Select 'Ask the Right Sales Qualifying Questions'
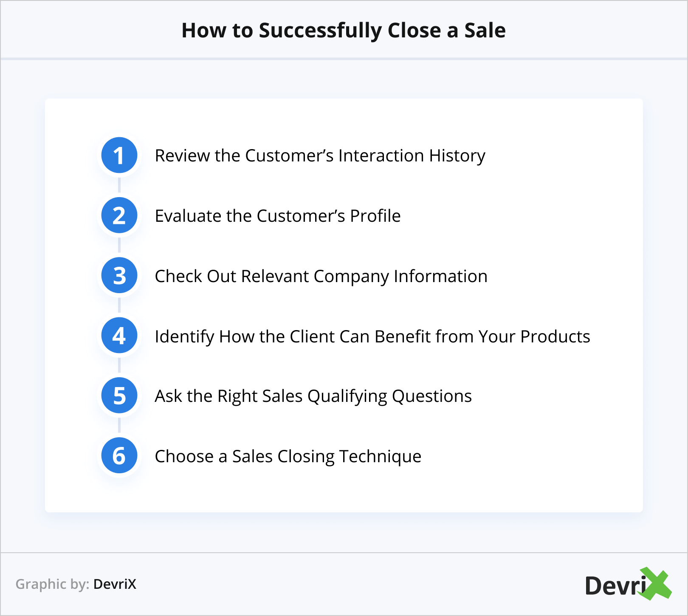This screenshot has width=688, height=616. click(x=313, y=396)
